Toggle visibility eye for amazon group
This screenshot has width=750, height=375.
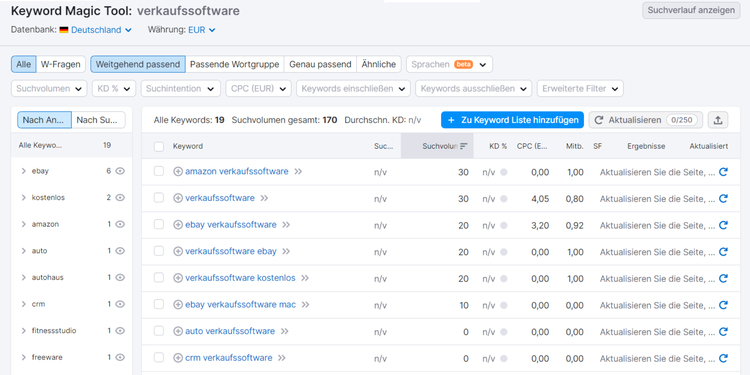(120, 224)
